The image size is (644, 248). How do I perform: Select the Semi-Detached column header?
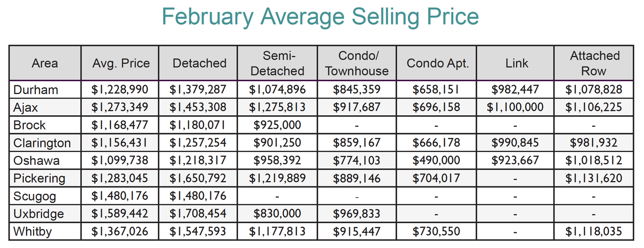tap(277, 63)
